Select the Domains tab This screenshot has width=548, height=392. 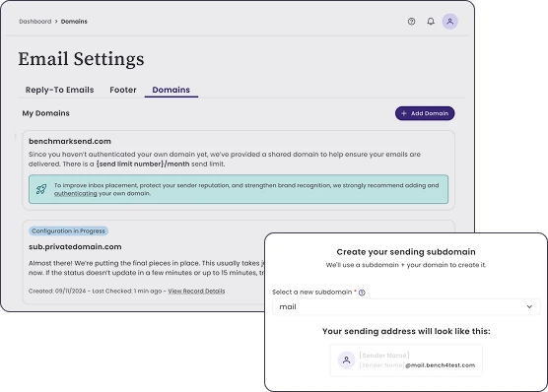point(171,90)
